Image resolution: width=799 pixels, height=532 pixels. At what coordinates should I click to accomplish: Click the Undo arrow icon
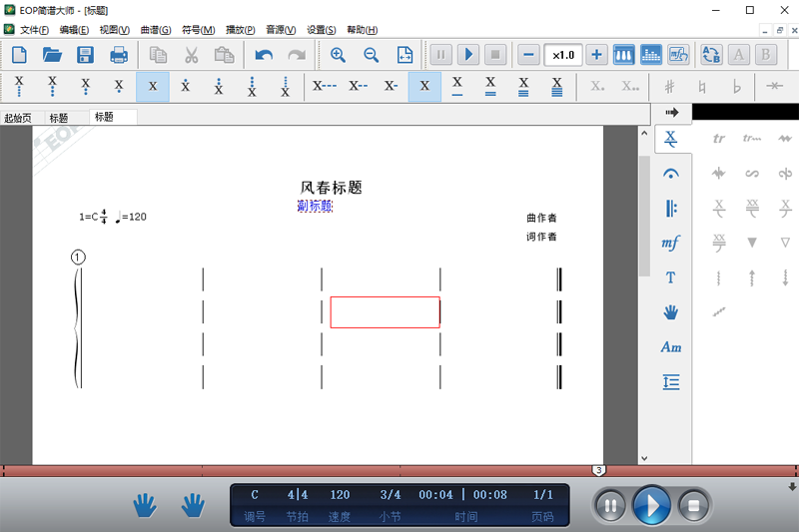coord(264,55)
